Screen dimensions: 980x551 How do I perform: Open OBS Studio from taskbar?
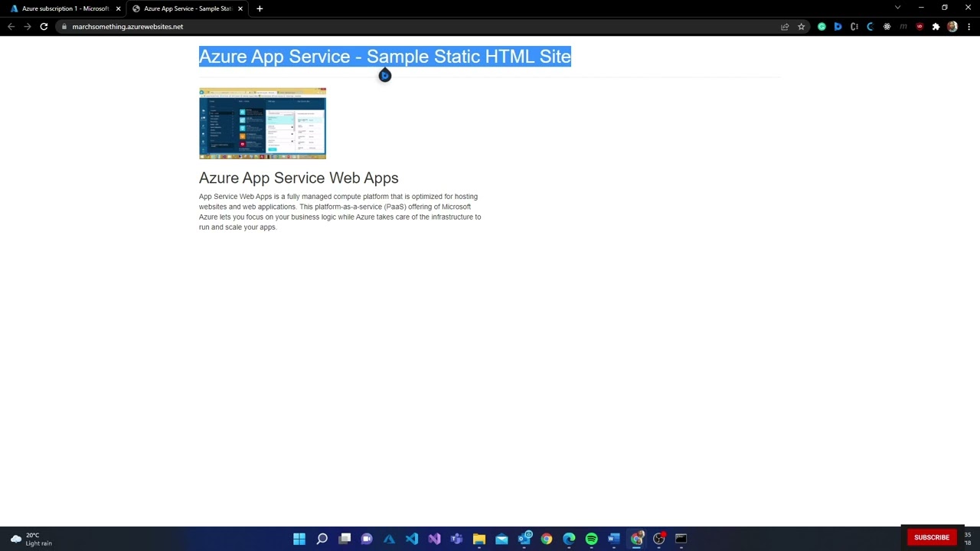658,539
